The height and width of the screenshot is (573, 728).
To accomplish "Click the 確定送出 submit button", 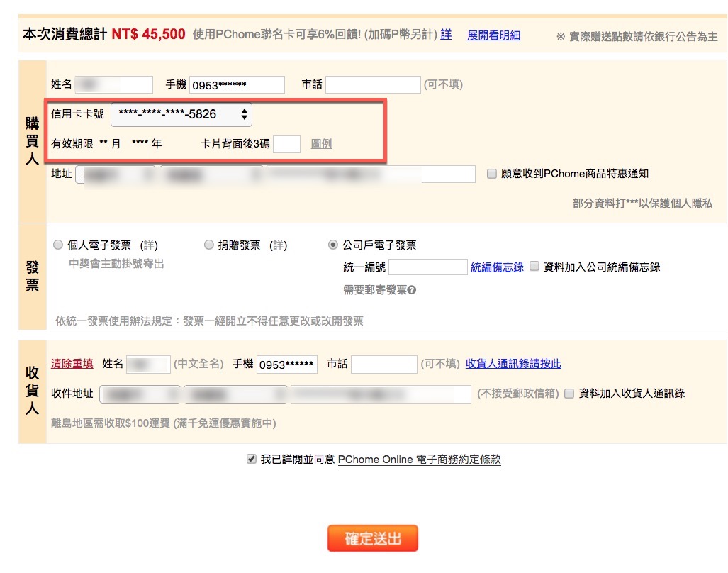I will click(x=373, y=538).
